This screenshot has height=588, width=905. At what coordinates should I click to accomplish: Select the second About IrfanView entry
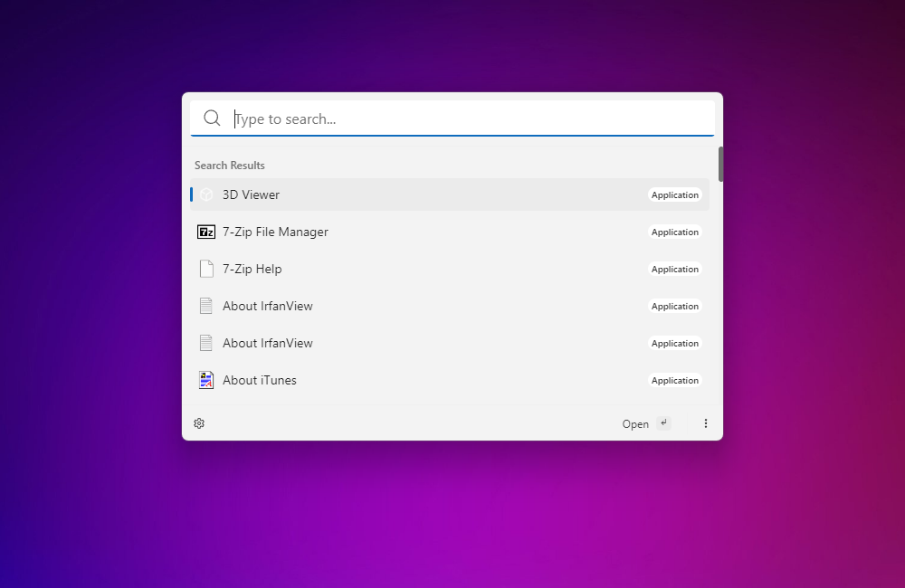(268, 343)
